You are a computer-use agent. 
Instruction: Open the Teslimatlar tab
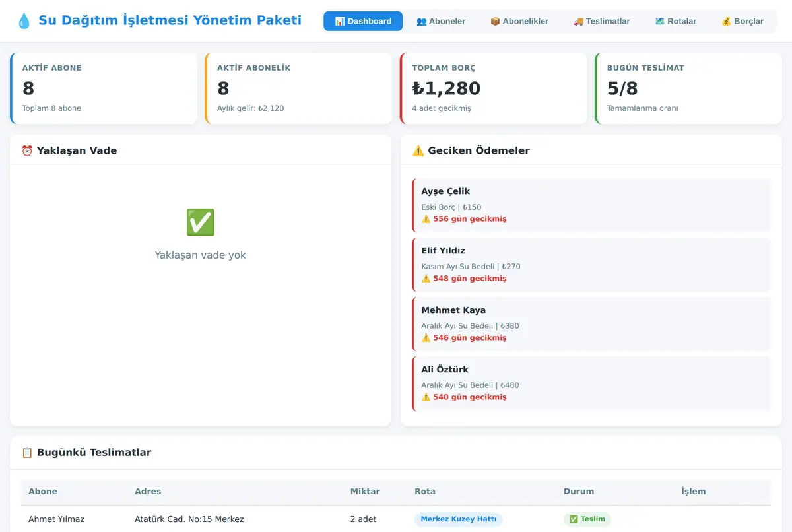601,21
